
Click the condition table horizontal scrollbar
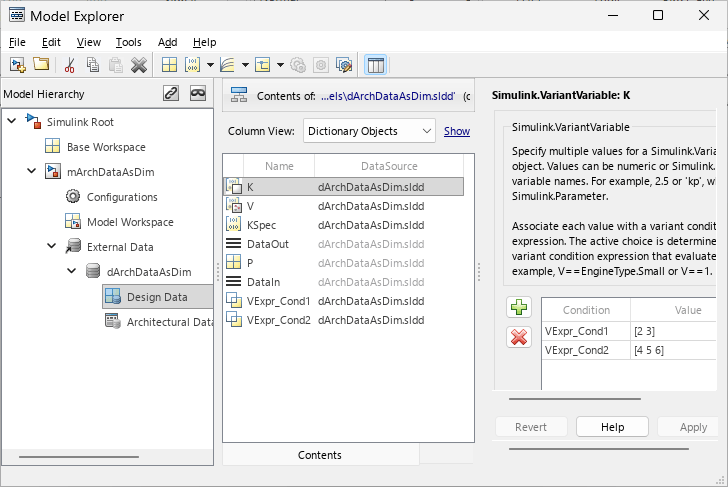(575, 399)
